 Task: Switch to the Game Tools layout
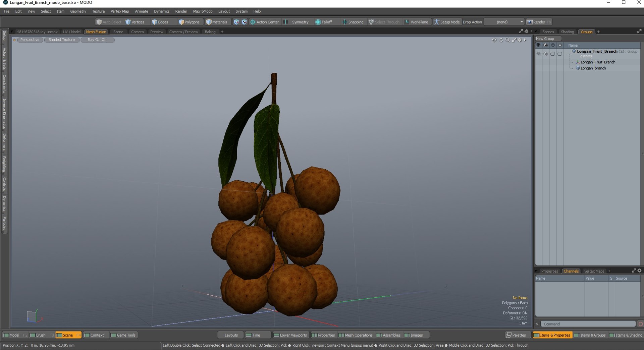123,335
